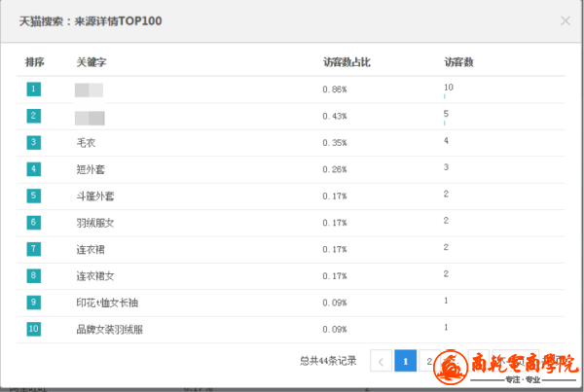Click the 0.09% share for 品牌女装羽绒服
584x392 pixels.
tap(335, 330)
